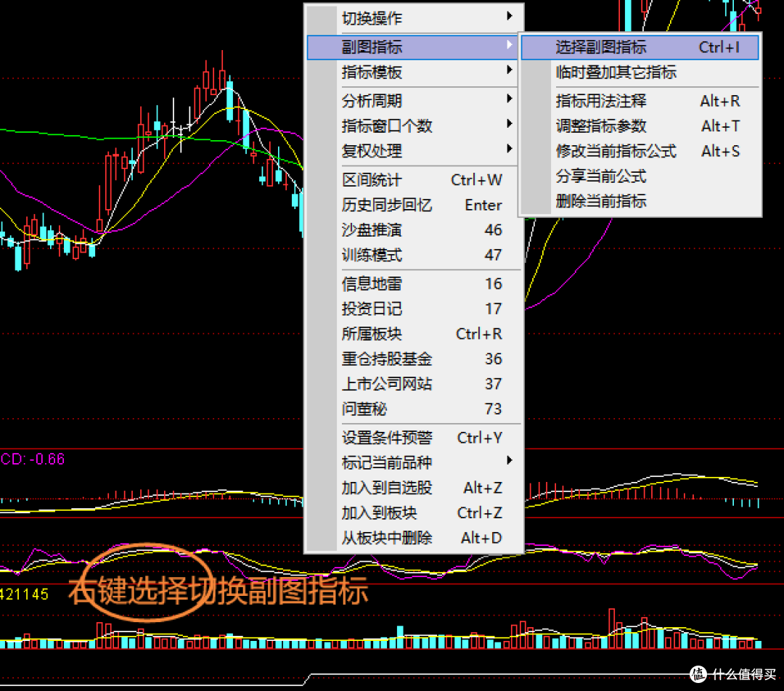
Task: Click the CD: -0.66 indicator value
Action: (33, 459)
